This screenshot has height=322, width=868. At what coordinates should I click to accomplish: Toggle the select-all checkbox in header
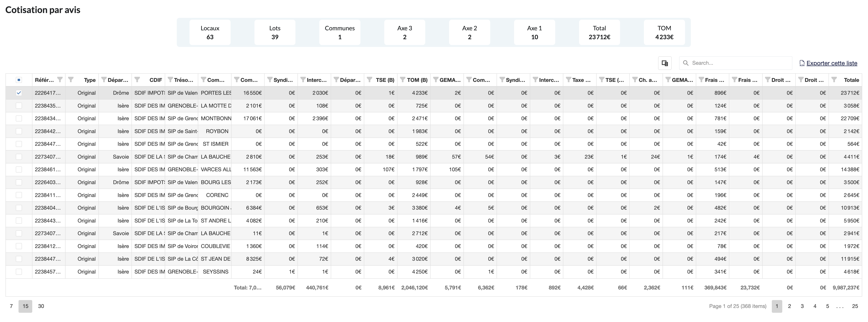click(19, 80)
